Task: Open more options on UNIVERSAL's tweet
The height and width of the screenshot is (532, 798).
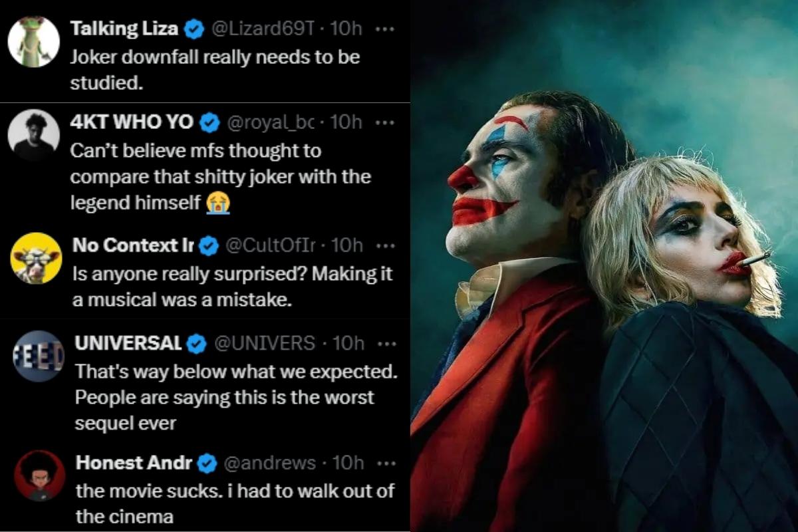Action: tap(386, 343)
